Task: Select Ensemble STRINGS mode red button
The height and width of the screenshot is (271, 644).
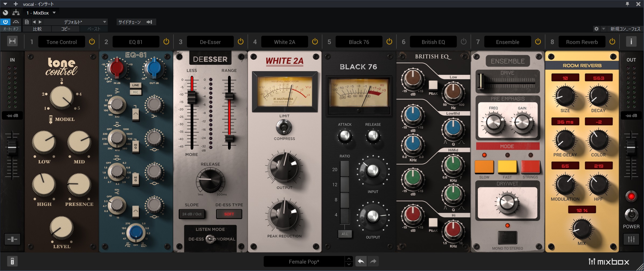Action: pyautogui.click(x=530, y=167)
